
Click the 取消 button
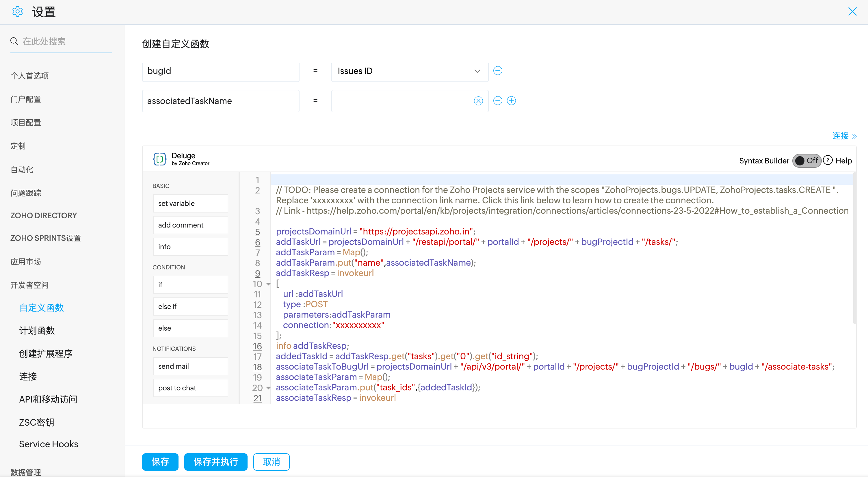271,461
